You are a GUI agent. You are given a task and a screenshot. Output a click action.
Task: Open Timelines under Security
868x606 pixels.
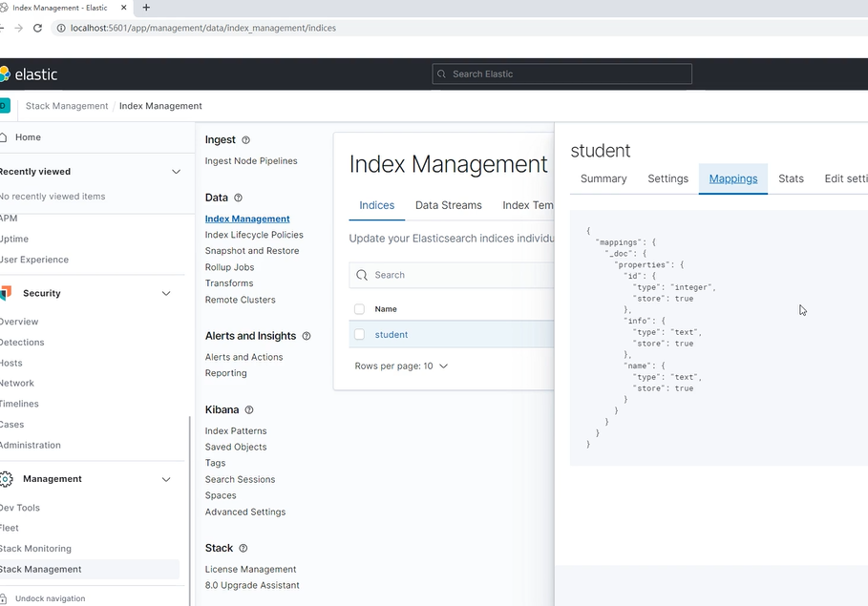coord(19,404)
